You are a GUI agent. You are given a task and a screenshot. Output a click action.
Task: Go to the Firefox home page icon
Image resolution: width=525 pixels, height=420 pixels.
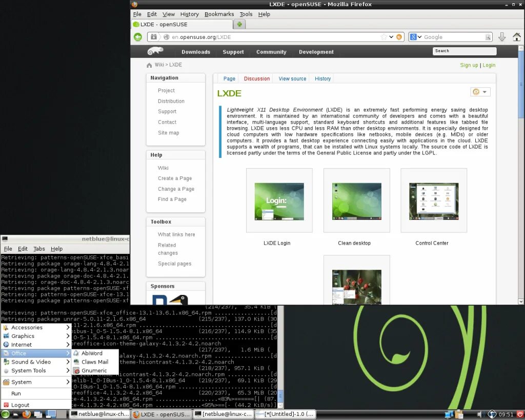(x=517, y=37)
